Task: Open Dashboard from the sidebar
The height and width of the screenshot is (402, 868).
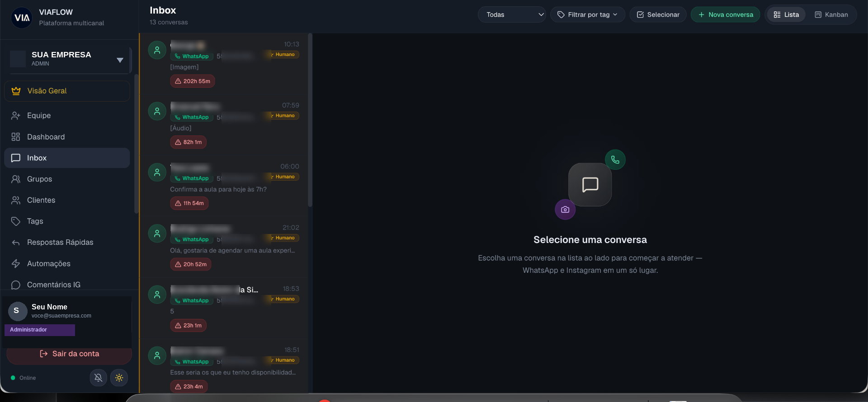Action: point(67,137)
